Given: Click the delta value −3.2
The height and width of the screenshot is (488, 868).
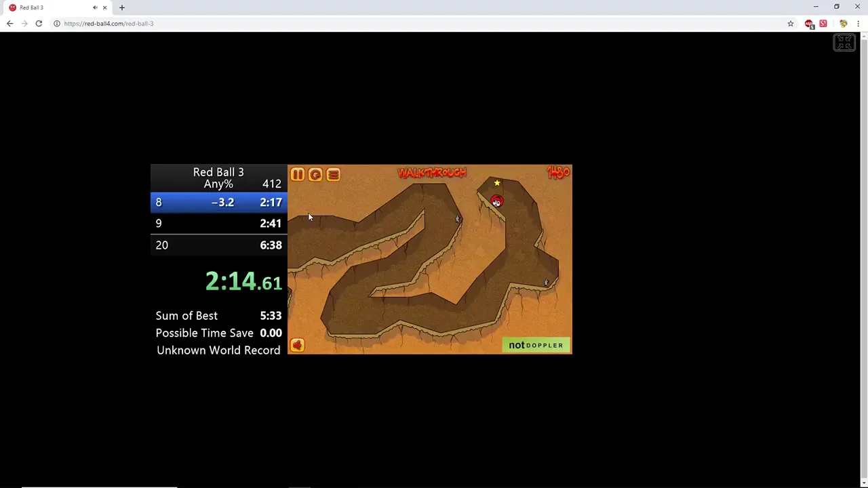Looking at the screenshot, I should coord(222,202).
